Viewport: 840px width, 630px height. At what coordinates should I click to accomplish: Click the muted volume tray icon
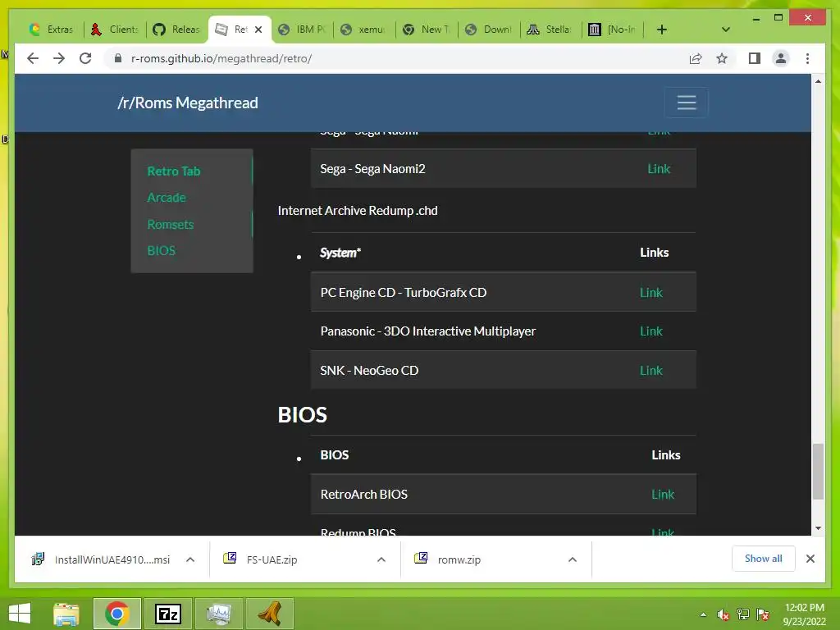click(724, 614)
